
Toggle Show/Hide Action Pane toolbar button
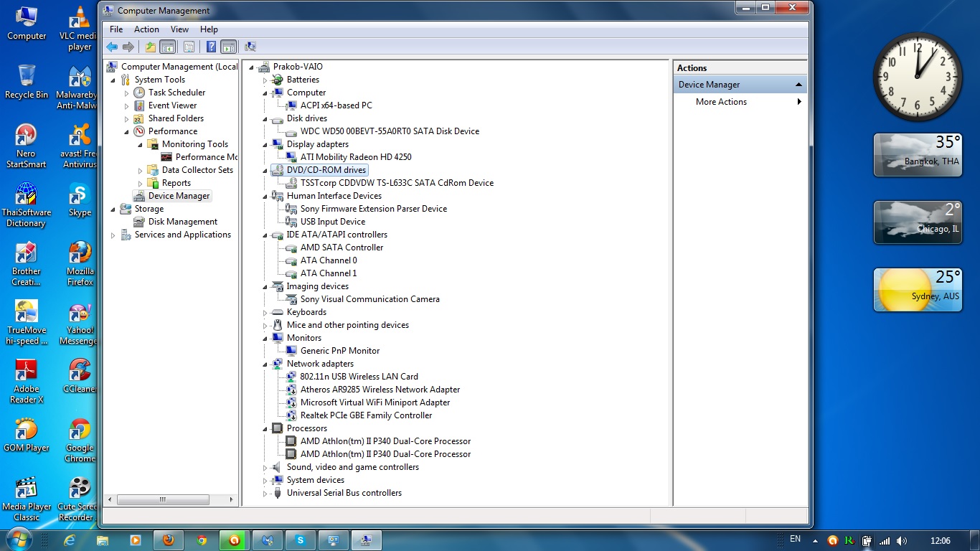click(228, 47)
